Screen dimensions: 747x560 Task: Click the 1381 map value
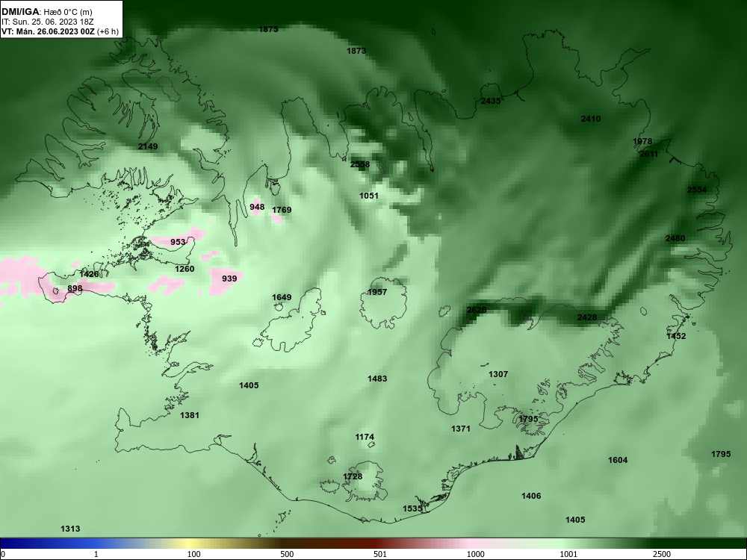pos(190,416)
